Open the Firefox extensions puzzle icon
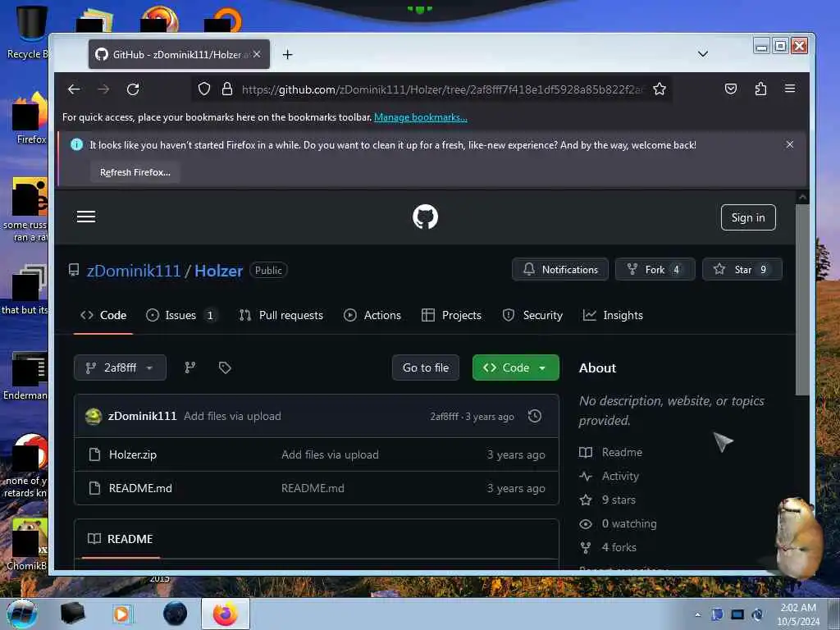Screen dimensions: 840x630 [x=760, y=89]
